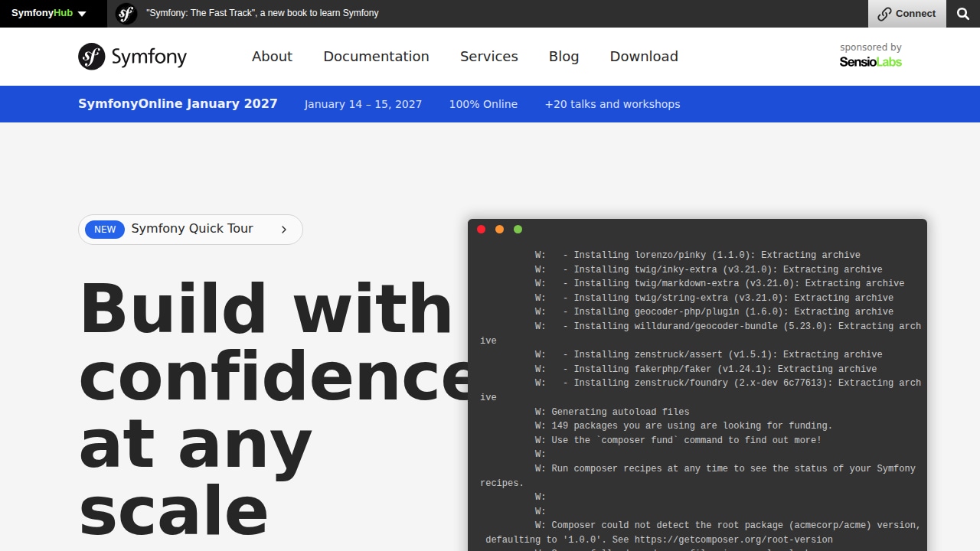Open the Download page
The width and height of the screenshot is (980, 551).
coord(644,57)
